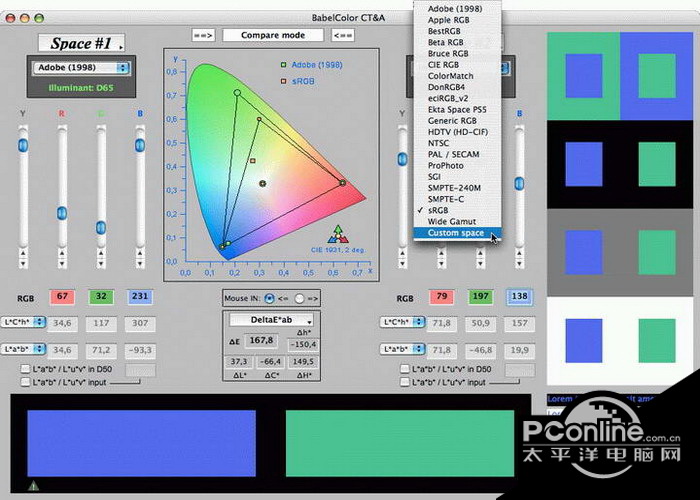The image size is (700, 500).
Task: Click the white point marker in chromaticity chart
Action: coord(262,183)
